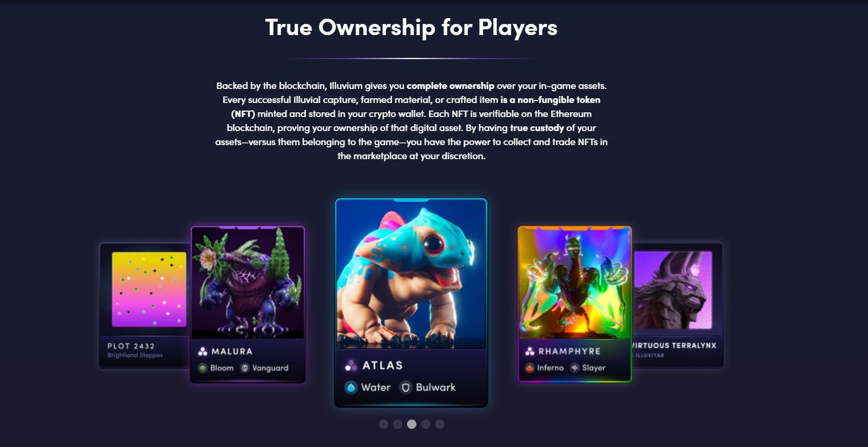
Task: Open the Atlas creature card image
Action: (411, 275)
